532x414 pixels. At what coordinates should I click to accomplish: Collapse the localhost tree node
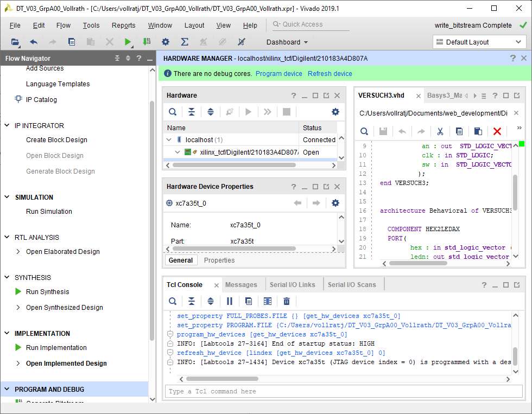point(169,140)
